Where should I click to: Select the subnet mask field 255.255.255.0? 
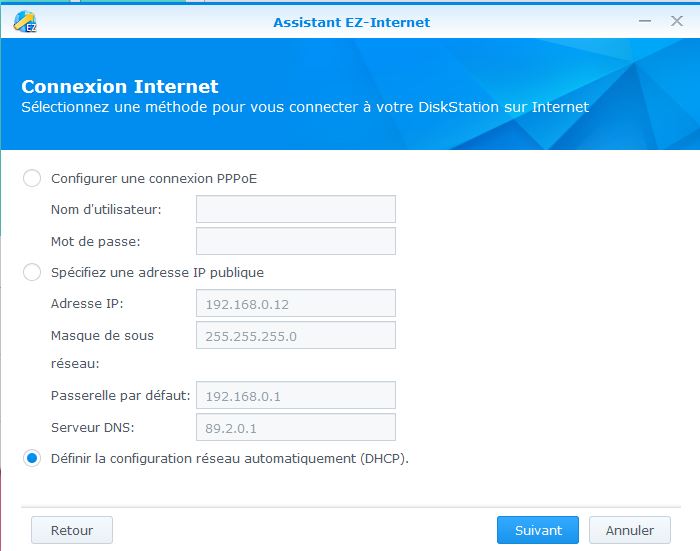pos(295,335)
